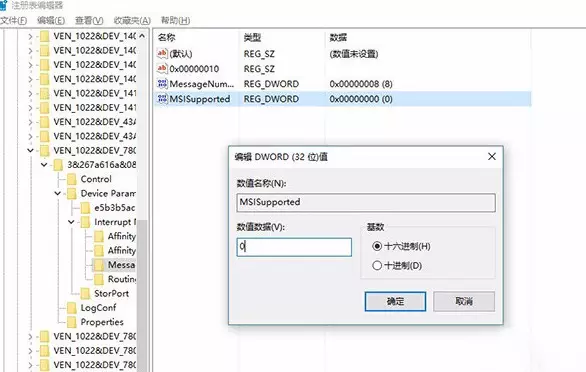Click the Routin key folder icon
Screen dimensions: 586x372
[x=99, y=279]
